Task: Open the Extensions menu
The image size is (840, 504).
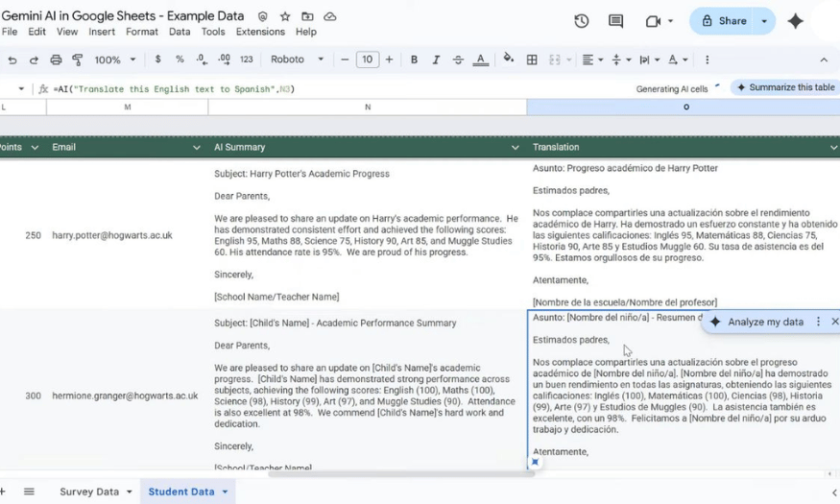Action: (x=260, y=32)
